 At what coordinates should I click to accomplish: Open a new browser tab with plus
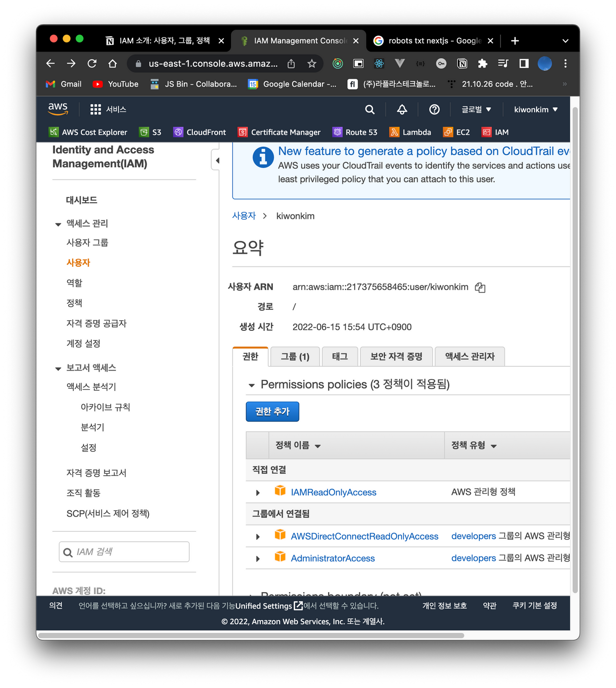(x=515, y=41)
